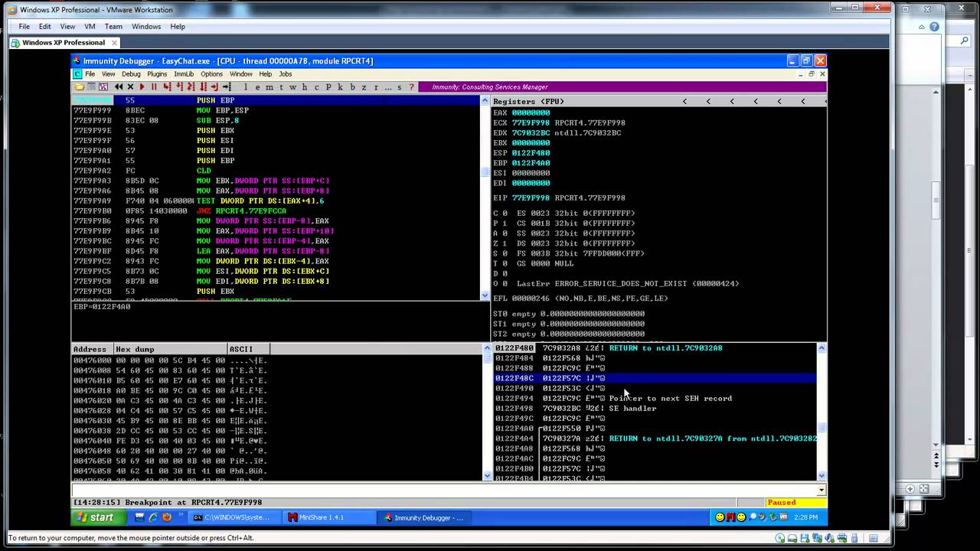Open the Options menu

pos(211,74)
